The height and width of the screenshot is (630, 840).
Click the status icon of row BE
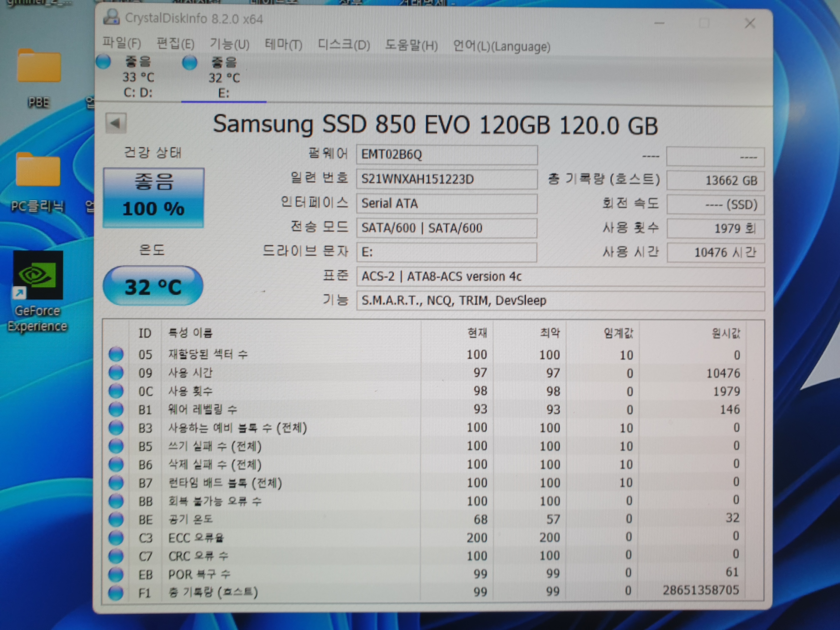pyautogui.click(x=116, y=519)
